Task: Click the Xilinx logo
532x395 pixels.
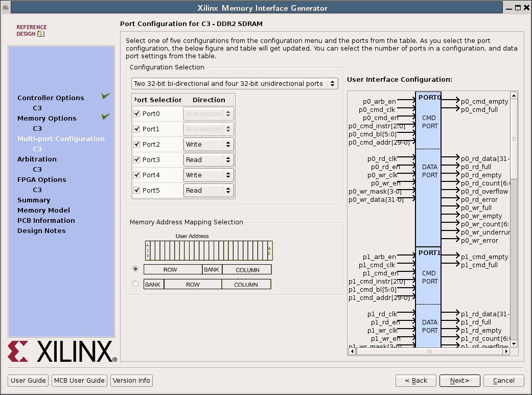Action: (x=62, y=352)
